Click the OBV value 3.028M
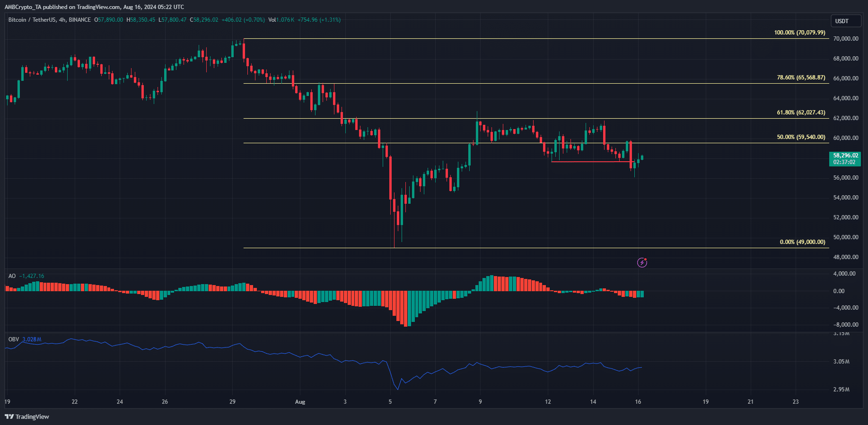Viewport: 868px width, 425px height. pyautogui.click(x=32, y=339)
